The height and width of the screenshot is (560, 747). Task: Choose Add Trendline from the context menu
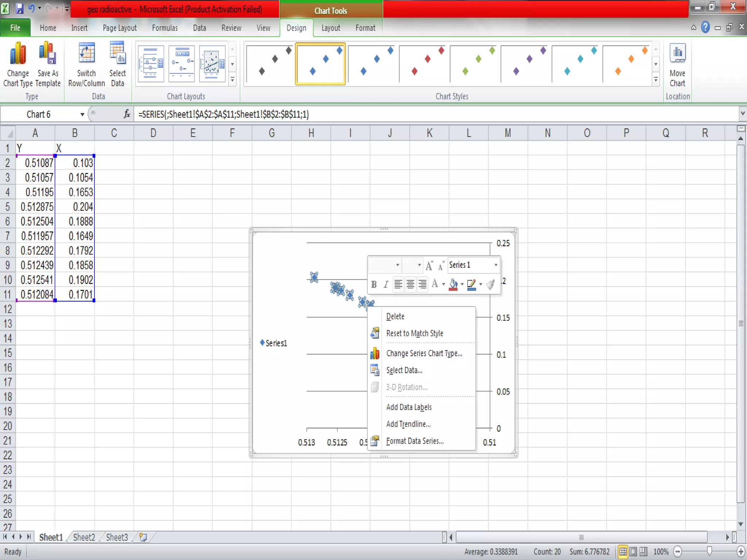click(408, 424)
